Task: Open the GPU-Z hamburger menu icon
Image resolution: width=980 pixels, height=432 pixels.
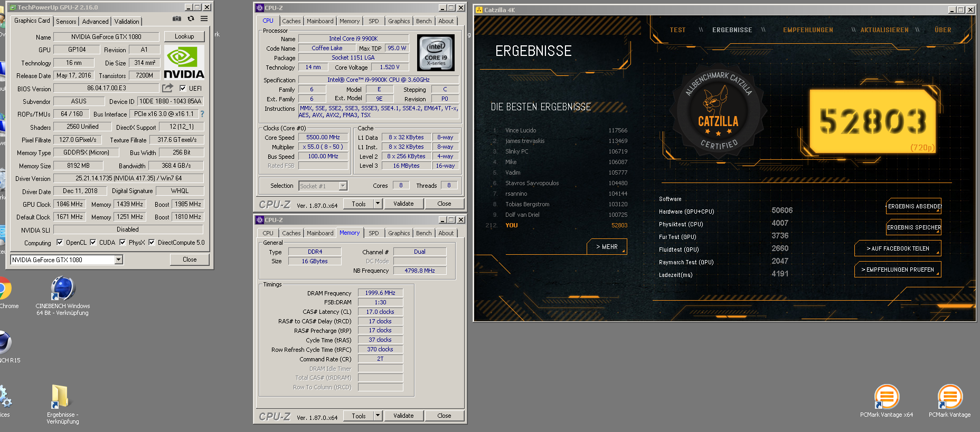Action: 204,18
